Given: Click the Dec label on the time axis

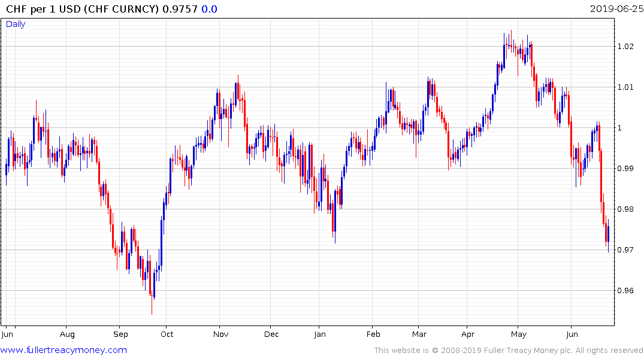Looking at the screenshot, I should click(271, 334).
